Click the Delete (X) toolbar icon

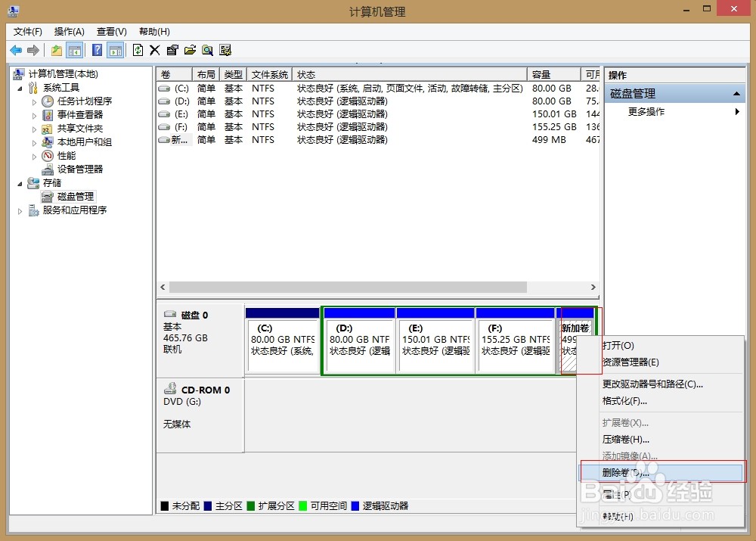point(154,50)
